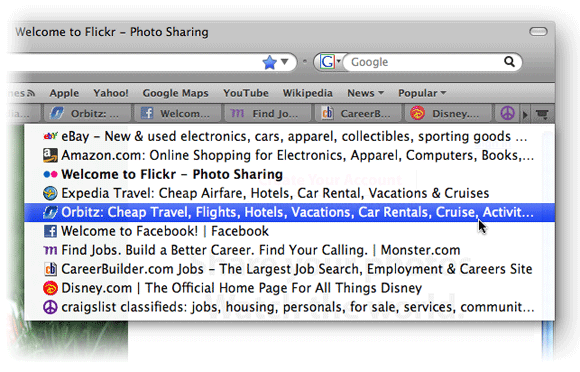This screenshot has height=372, width=580.
Task: Open the YouTube bookmark
Action: point(246,93)
